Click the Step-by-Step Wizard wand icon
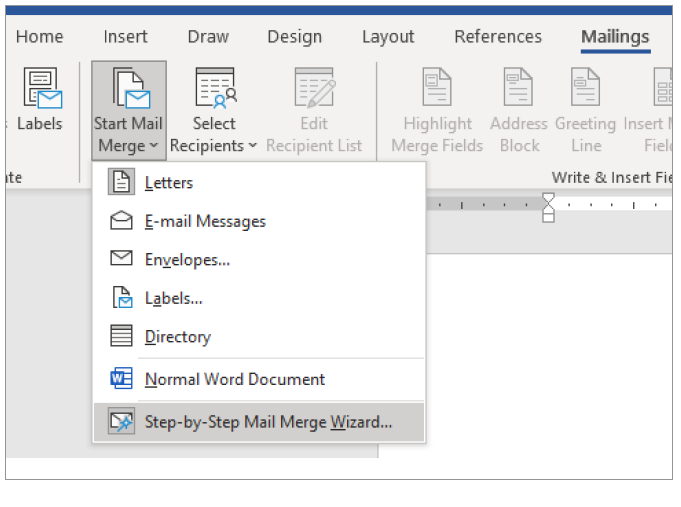The height and width of the screenshot is (507, 681). point(121,422)
